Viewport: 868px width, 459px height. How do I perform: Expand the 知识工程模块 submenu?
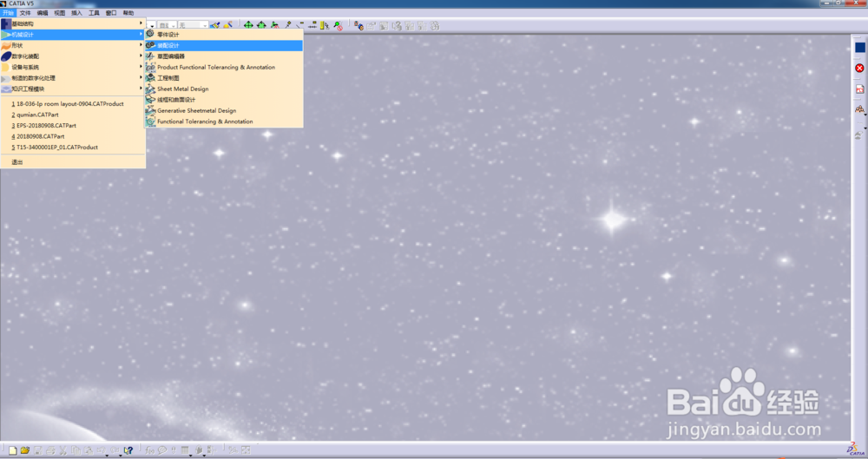click(73, 89)
